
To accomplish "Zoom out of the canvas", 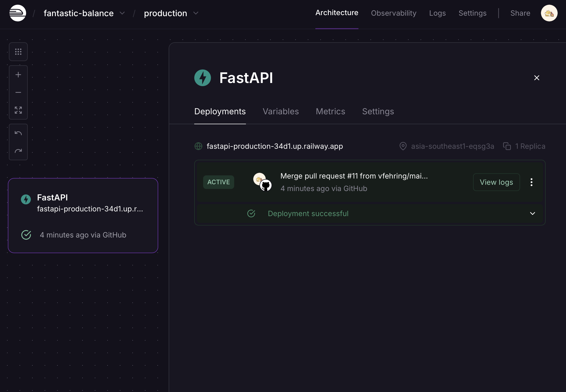I will click(18, 92).
